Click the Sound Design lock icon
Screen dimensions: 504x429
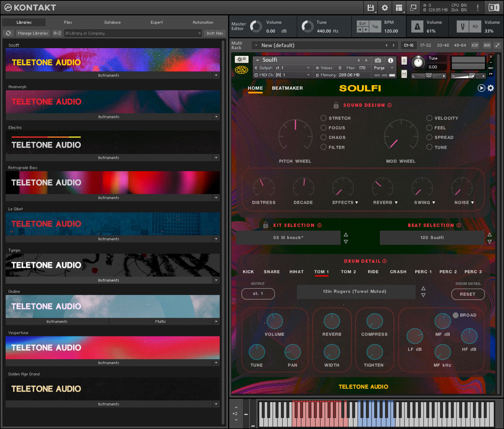tap(336, 105)
